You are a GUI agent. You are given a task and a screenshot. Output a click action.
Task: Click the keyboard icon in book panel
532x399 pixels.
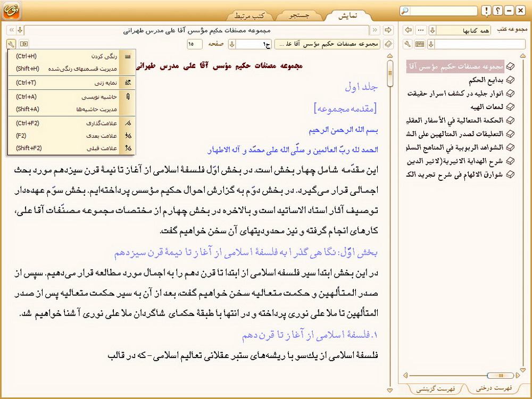click(x=420, y=44)
